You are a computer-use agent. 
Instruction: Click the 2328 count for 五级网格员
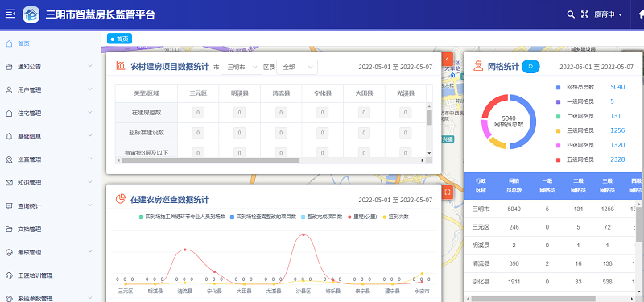click(617, 159)
